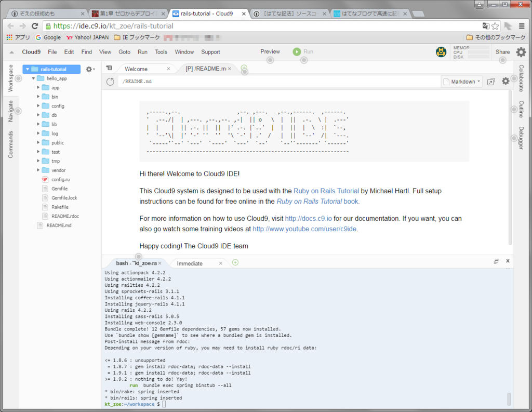This screenshot has height=412, width=532.
Task: Expand the config folder
Action: tap(38, 106)
